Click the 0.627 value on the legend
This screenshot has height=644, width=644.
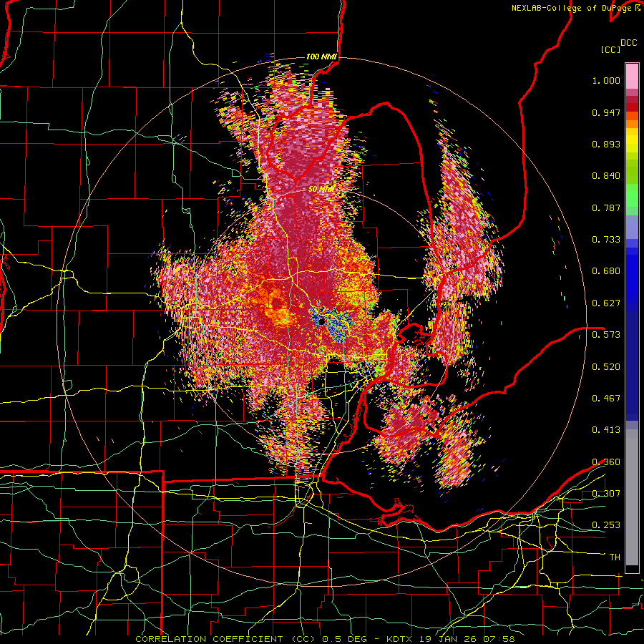pos(606,303)
